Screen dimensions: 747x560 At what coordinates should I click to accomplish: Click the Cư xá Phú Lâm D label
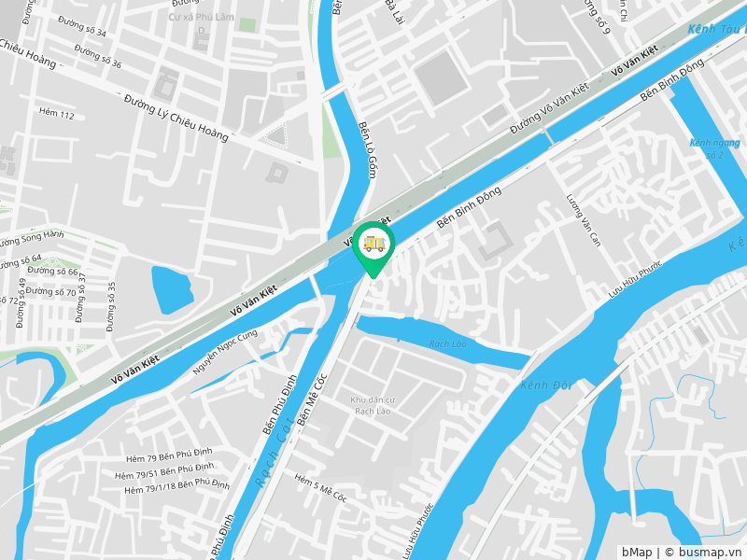pyautogui.click(x=201, y=23)
